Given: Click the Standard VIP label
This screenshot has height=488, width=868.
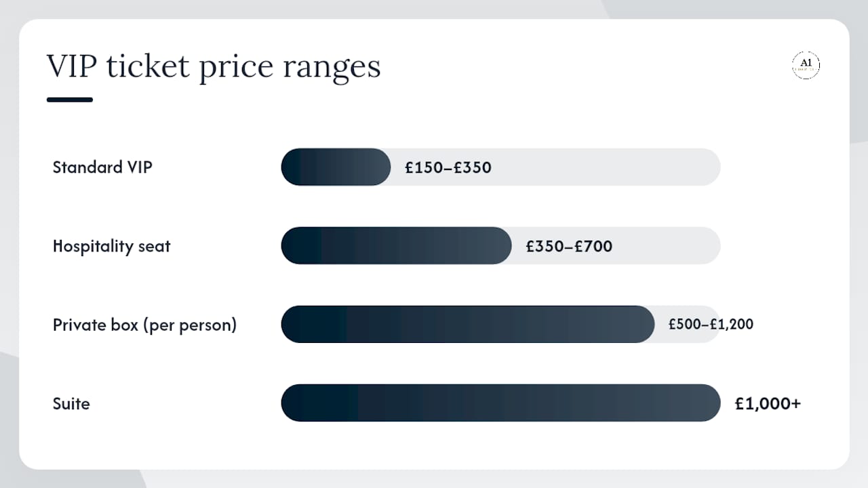Looking at the screenshot, I should (x=102, y=167).
